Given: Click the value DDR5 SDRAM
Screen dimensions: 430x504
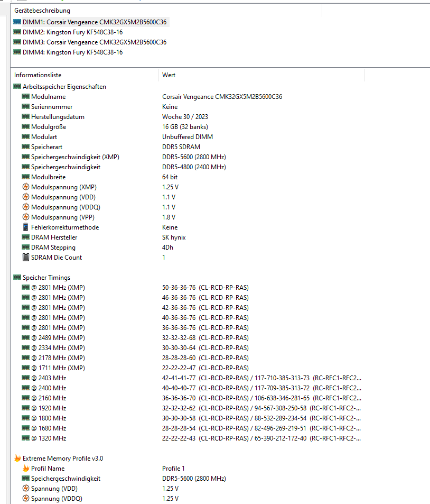Looking at the screenshot, I should coord(181,147).
